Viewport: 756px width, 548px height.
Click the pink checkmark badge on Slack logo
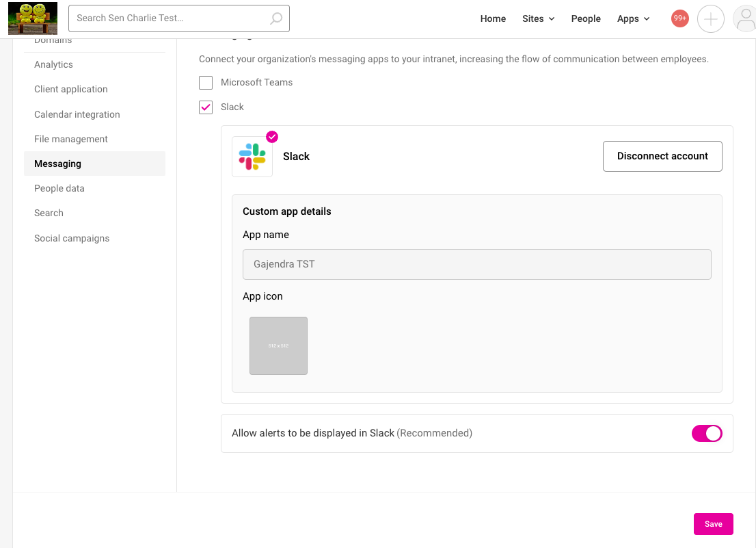click(271, 136)
